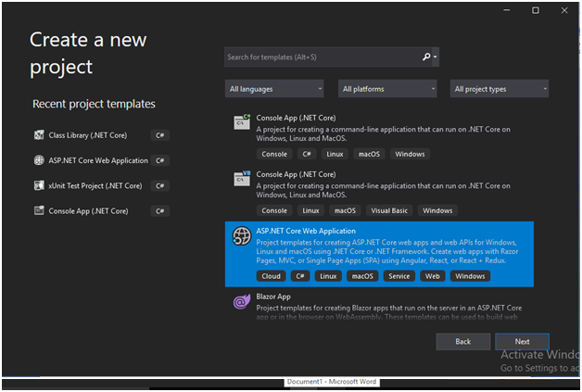This screenshot has width=582, height=392.
Task: Click the xUnit Test Project recent icon
Action: pos(39,185)
